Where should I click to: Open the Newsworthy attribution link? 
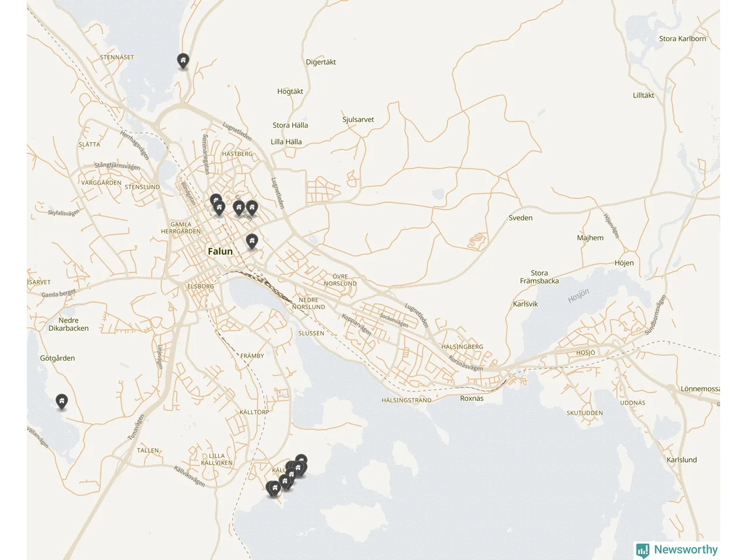677,550
